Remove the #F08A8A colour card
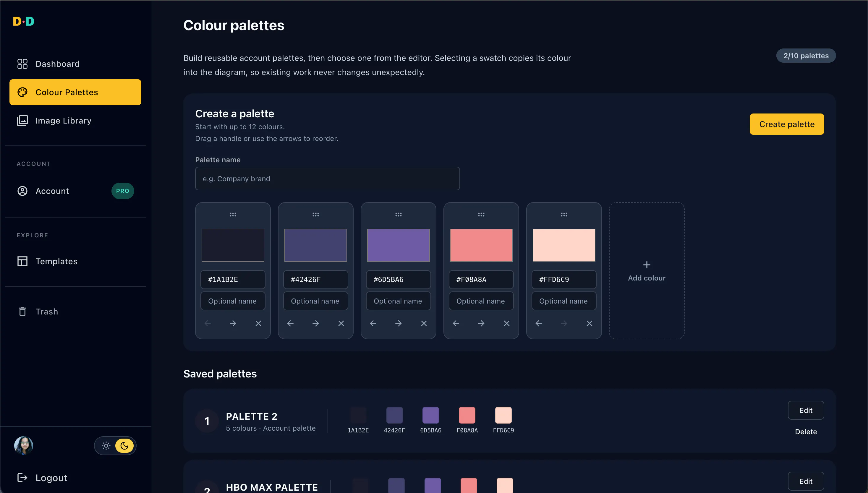The image size is (868, 493). pos(507,323)
